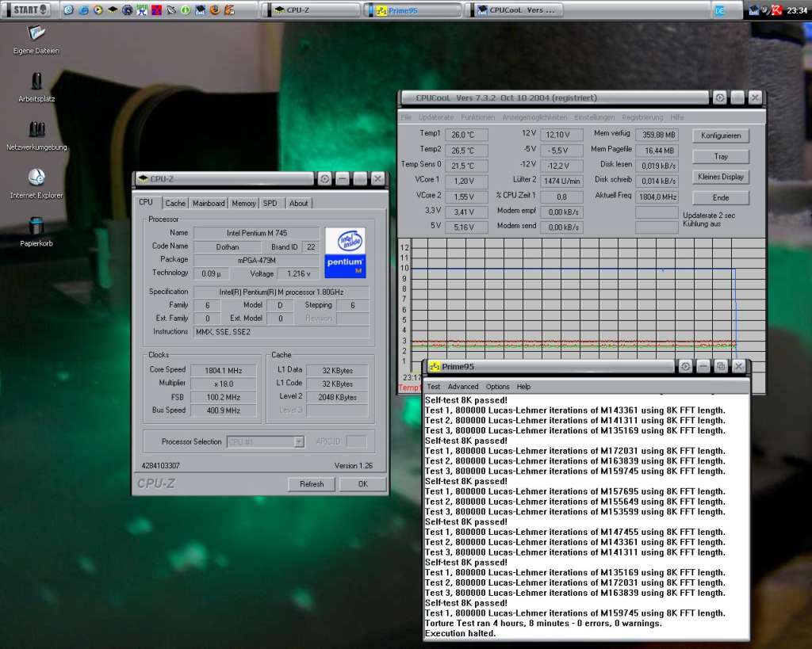
Task: Click the Aktuell Freq value 1804,0 MHz
Action: point(657,197)
